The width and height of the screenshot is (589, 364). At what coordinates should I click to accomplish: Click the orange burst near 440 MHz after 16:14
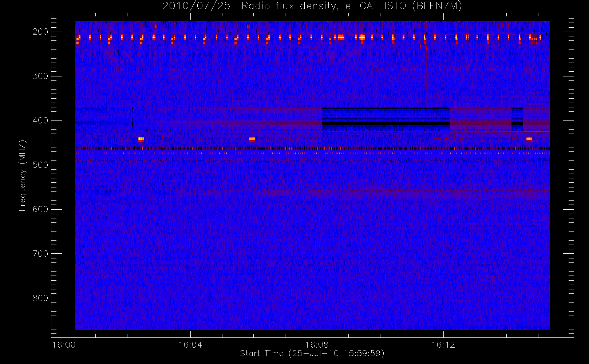(x=529, y=139)
